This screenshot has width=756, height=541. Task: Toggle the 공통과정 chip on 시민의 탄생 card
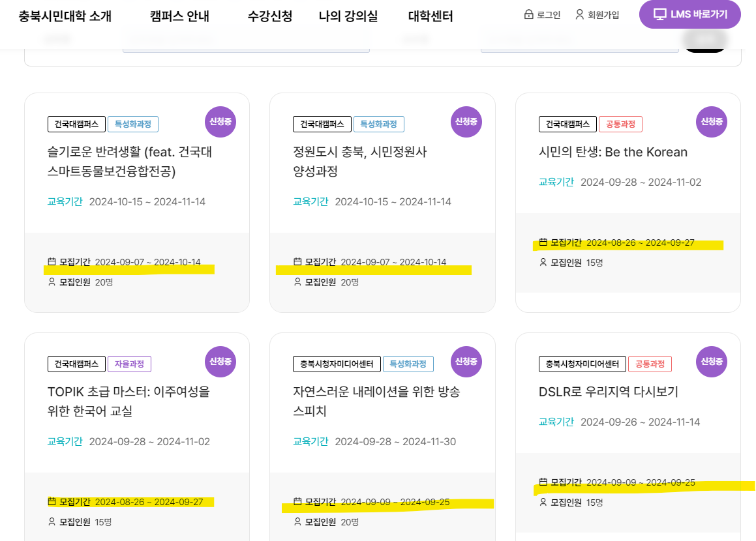pyautogui.click(x=620, y=124)
